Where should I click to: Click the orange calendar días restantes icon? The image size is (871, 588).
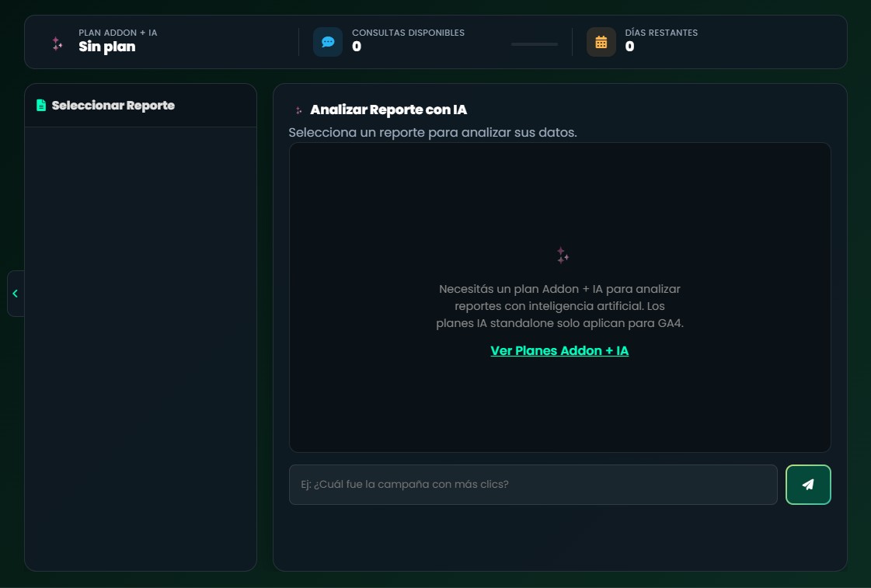point(601,42)
